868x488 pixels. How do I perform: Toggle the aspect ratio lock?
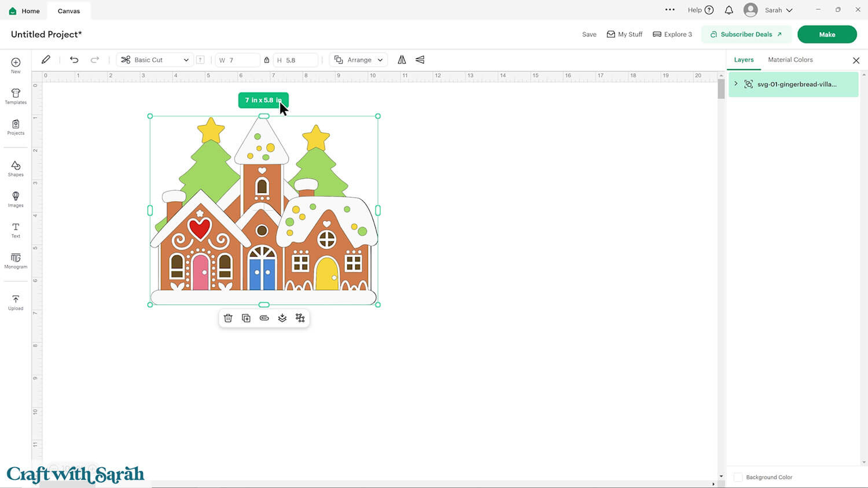[x=267, y=60]
